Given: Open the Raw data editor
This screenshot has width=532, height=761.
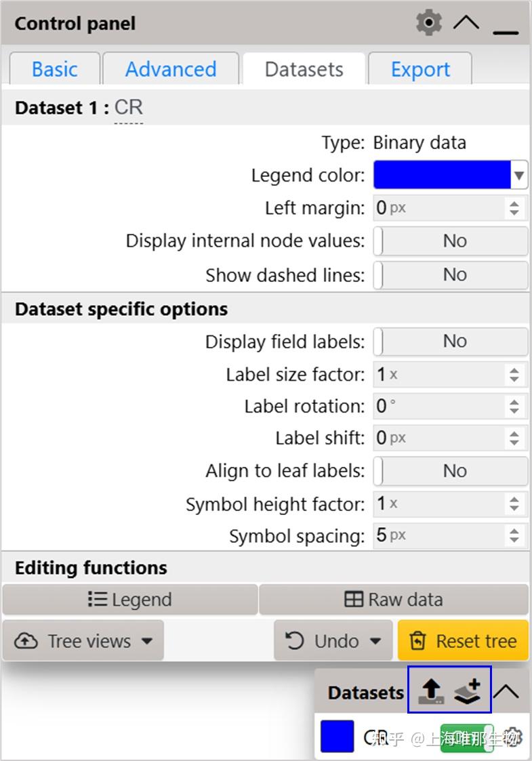Looking at the screenshot, I should pyautogui.click(x=394, y=600).
